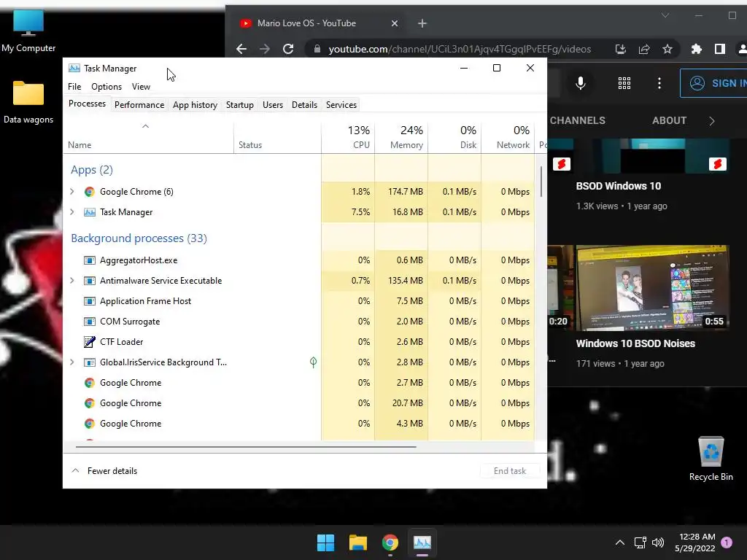Open the Options menu in Task Manager
The height and width of the screenshot is (560, 747).
pyautogui.click(x=107, y=87)
